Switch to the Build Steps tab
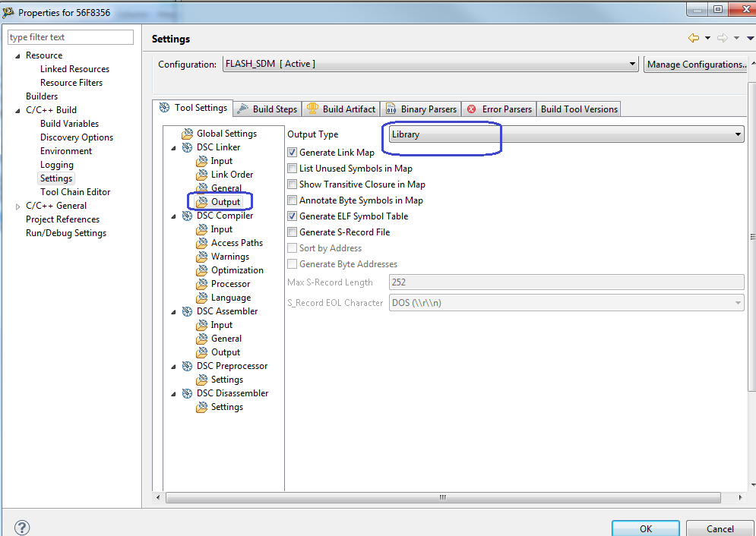This screenshot has width=756, height=536. [x=268, y=109]
